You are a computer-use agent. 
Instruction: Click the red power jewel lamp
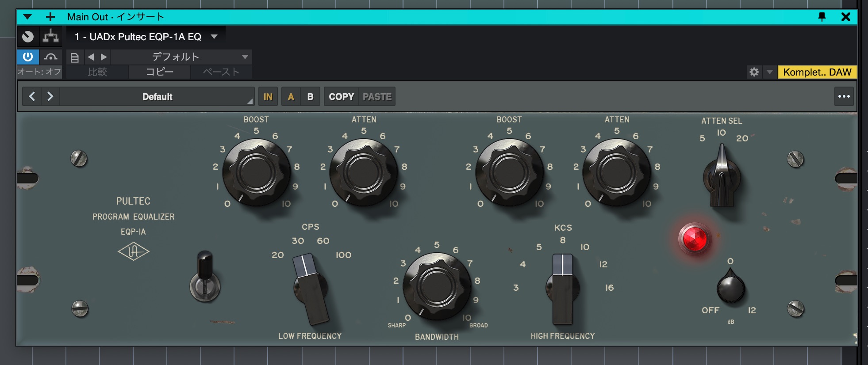click(694, 239)
